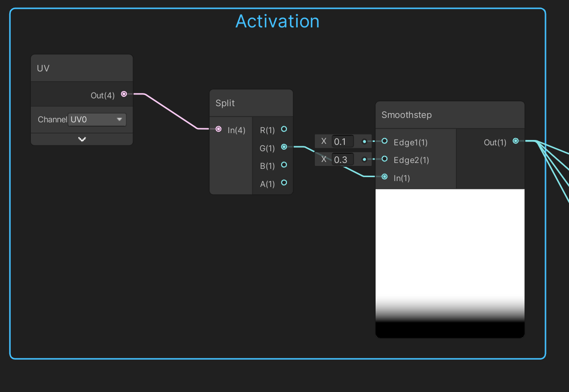Screen dimensions: 569x392
Task: Click the Split node B(1) output port
Action: pos(284,164)
